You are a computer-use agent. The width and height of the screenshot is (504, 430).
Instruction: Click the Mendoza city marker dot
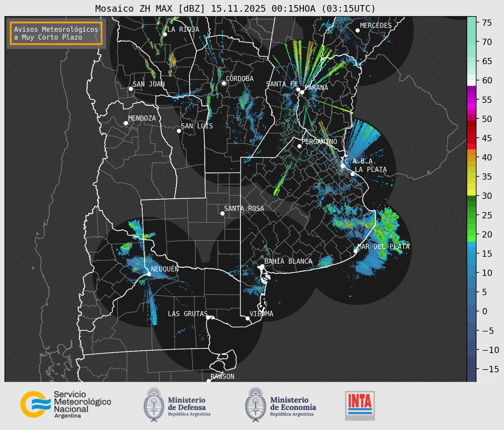point(126,123)
